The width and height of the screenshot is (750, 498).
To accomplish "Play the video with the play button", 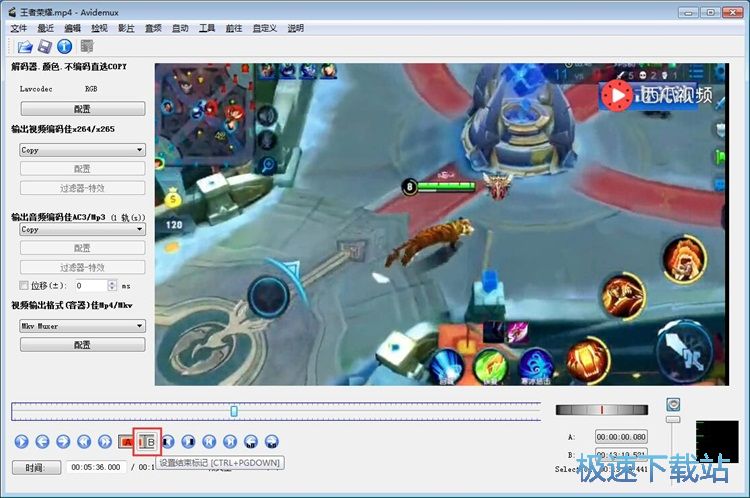I will point(21,441).
